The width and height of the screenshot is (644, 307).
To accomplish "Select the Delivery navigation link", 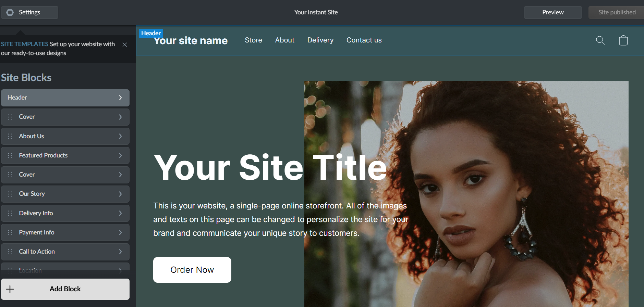I will [x=320, y=40].
